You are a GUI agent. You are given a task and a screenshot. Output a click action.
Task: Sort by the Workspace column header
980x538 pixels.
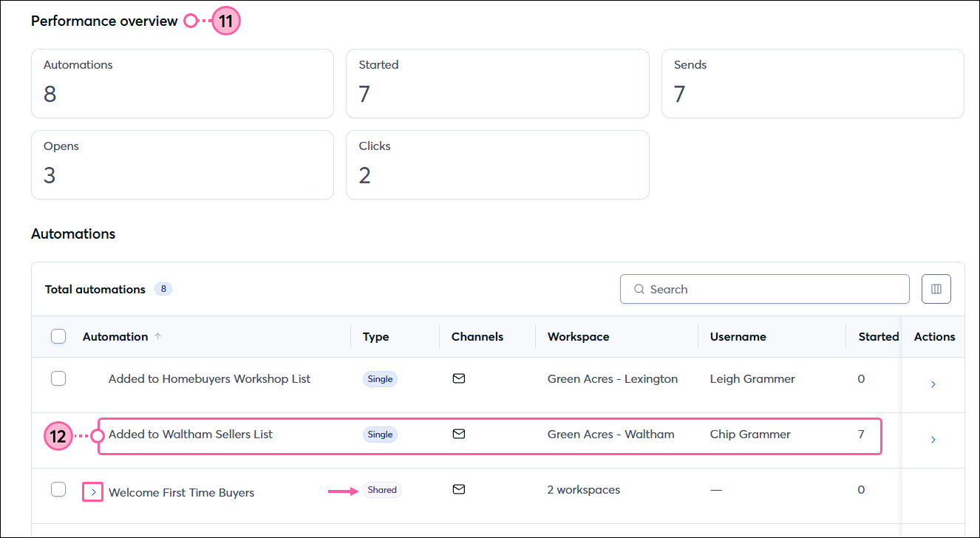coord(579,336)
